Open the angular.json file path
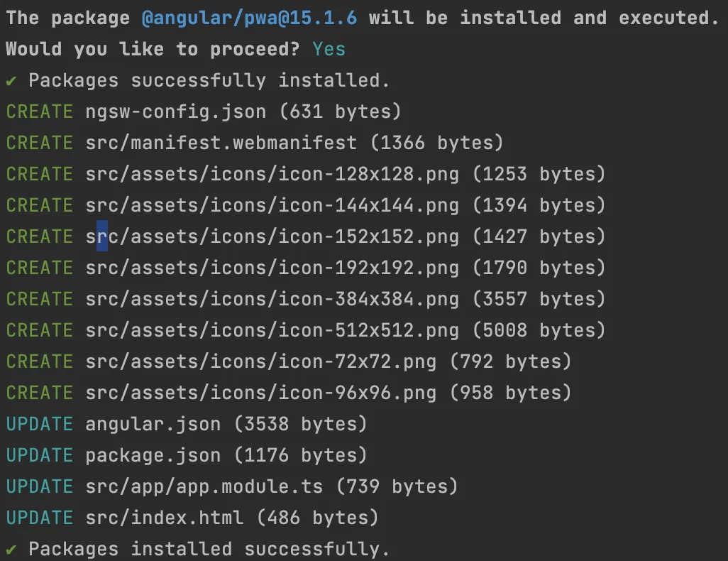Screen dimensions: 728x561 click(153, 425)
